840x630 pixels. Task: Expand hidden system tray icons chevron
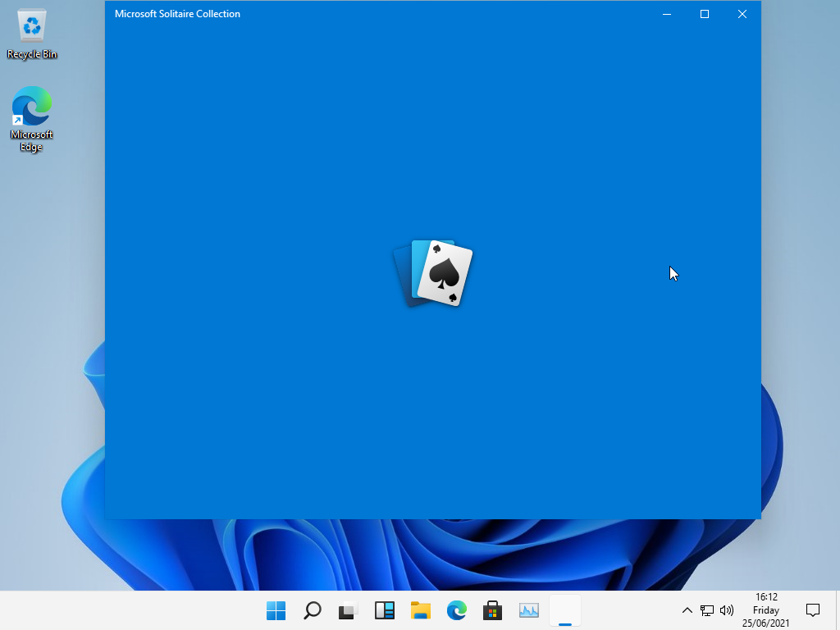(x=687, y=610)
